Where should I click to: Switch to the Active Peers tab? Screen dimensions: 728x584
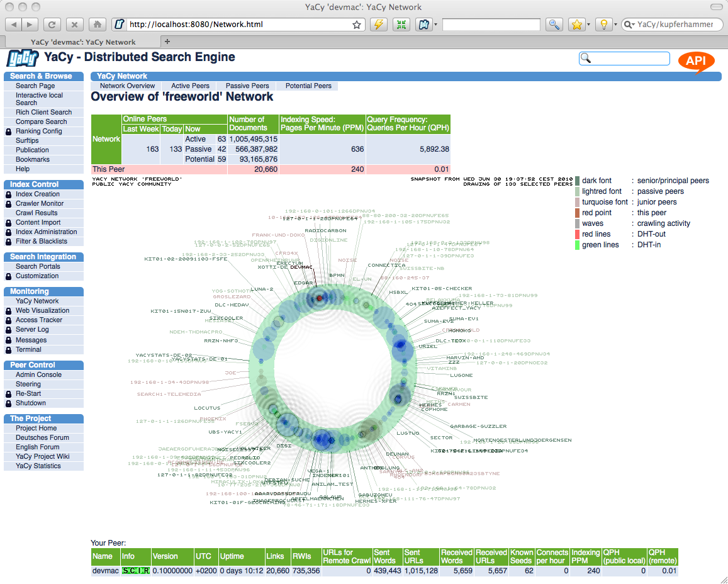tap(190, 86)
